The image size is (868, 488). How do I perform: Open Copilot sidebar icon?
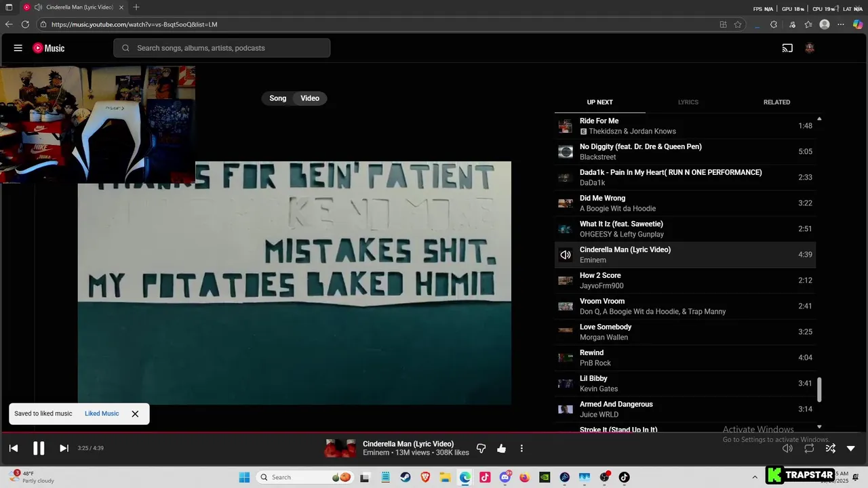pos(858,24)
